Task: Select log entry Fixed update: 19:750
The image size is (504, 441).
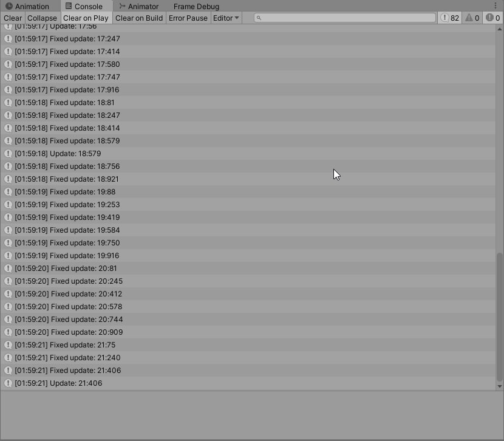Action: point(248,243)
